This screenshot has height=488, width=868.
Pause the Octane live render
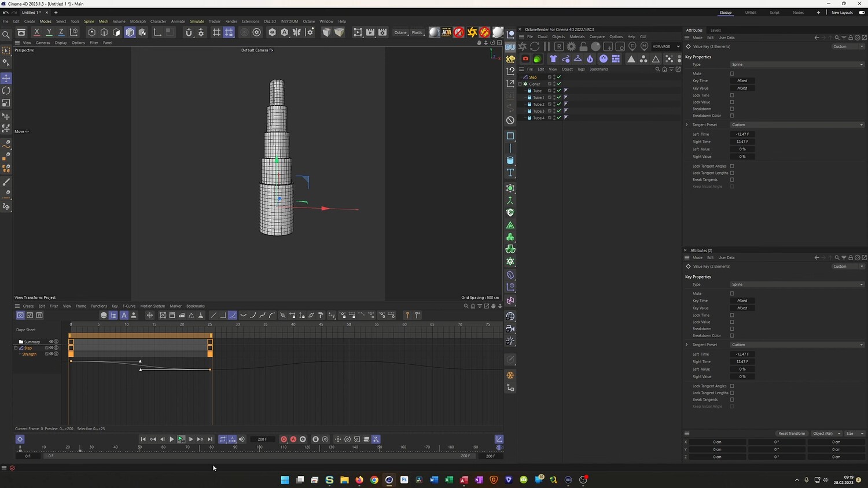tap(547, 46)
